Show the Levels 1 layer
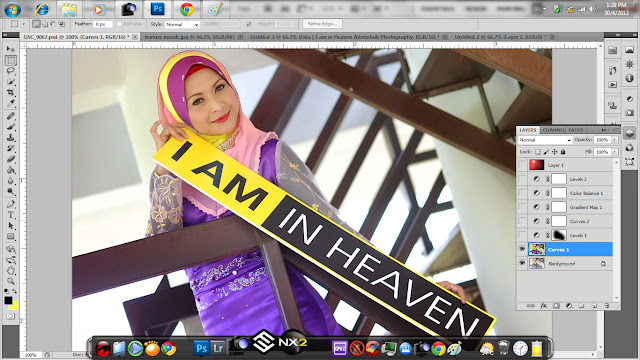This screenshot has height=360, width=640. click(522, 235)
